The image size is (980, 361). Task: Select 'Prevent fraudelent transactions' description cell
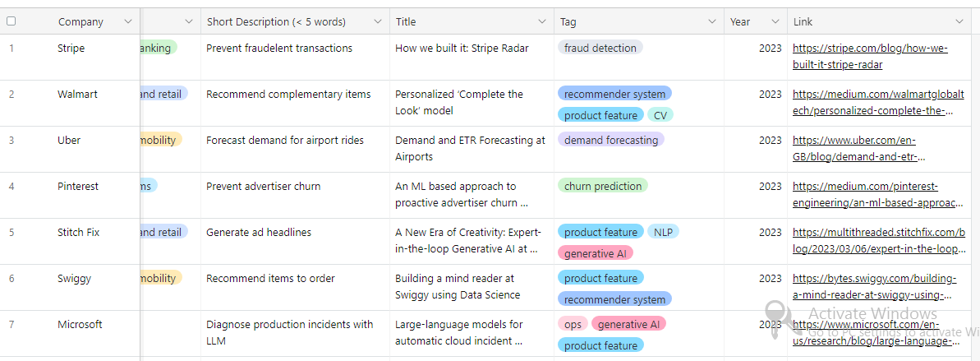click(295, 57)
